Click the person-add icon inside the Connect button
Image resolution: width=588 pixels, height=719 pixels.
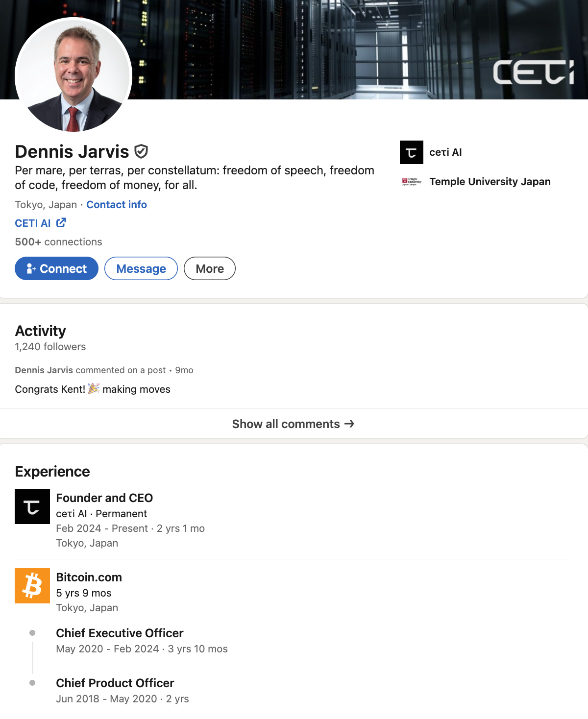click(31, 268)
